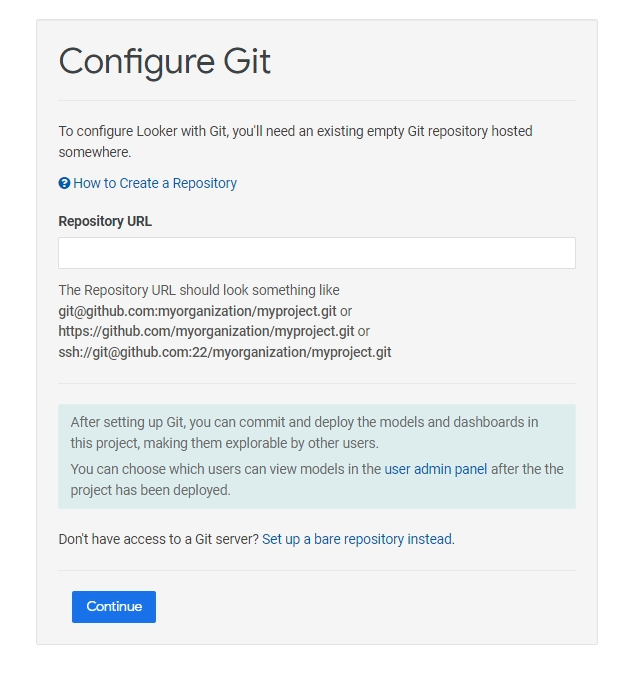Click the text 'project has been deployed.'

(x=150, y=490)
